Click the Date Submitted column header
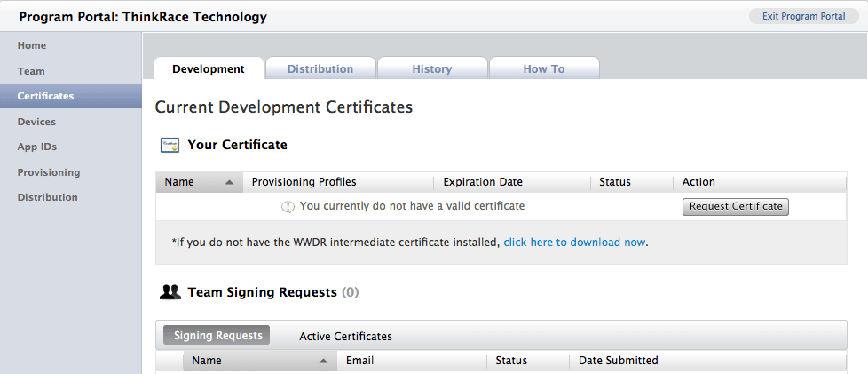 707,361
